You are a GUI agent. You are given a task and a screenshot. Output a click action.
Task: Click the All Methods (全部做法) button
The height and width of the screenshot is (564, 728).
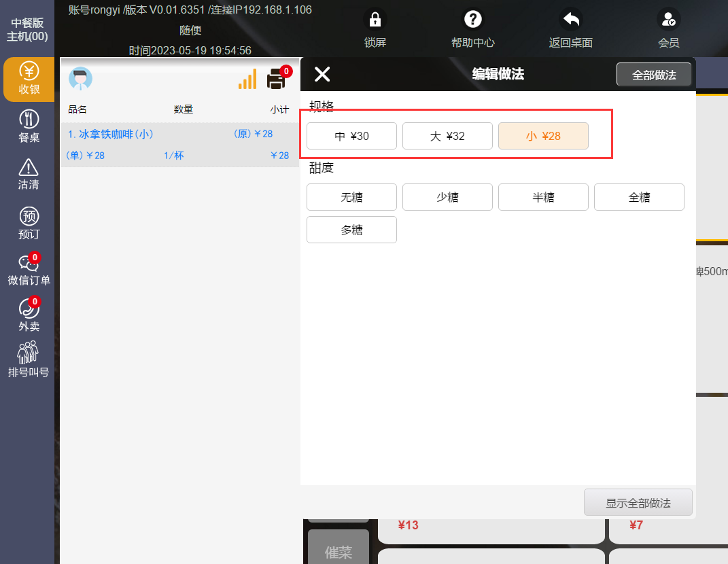(654, 75)
